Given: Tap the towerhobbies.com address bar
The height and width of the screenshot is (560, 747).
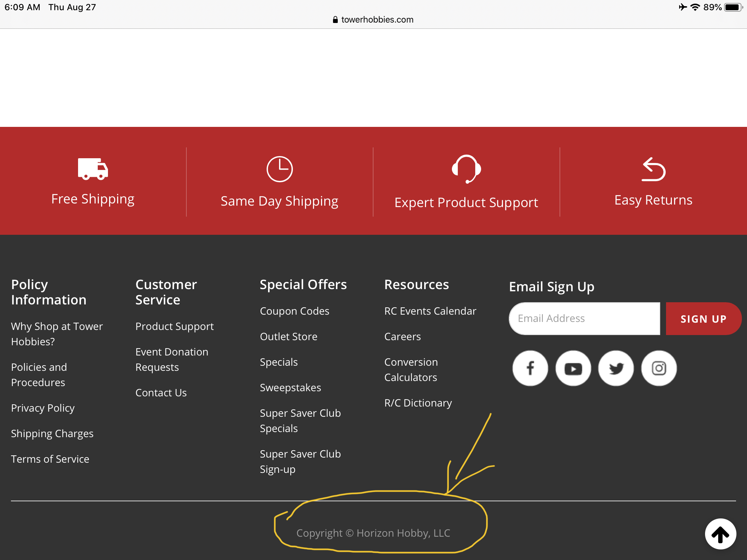Looking at the screenshot, I should point(373,20).
